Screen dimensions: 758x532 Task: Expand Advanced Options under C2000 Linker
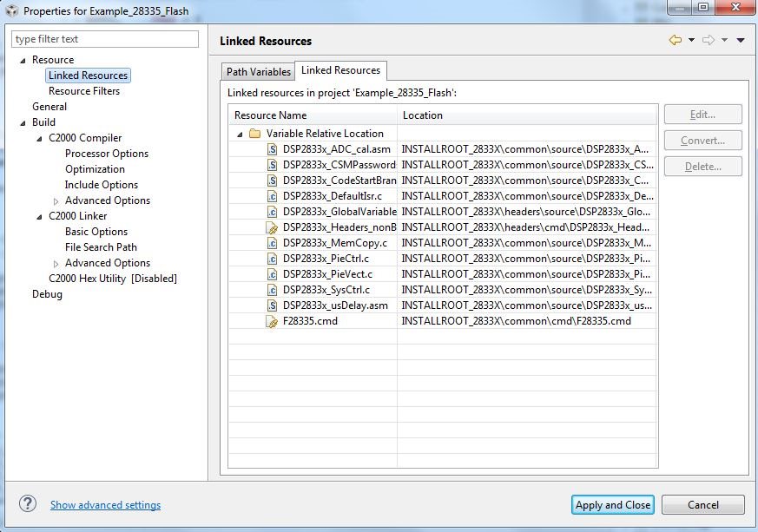click(56, 262)
